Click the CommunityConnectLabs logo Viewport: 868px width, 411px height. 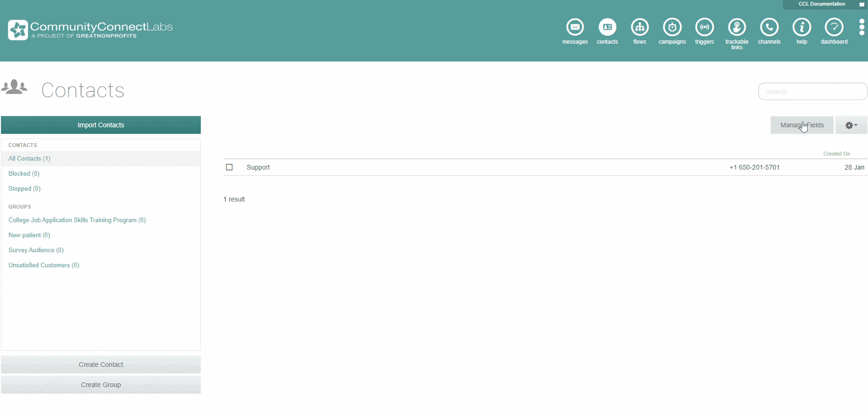click(x=91, y=30)
